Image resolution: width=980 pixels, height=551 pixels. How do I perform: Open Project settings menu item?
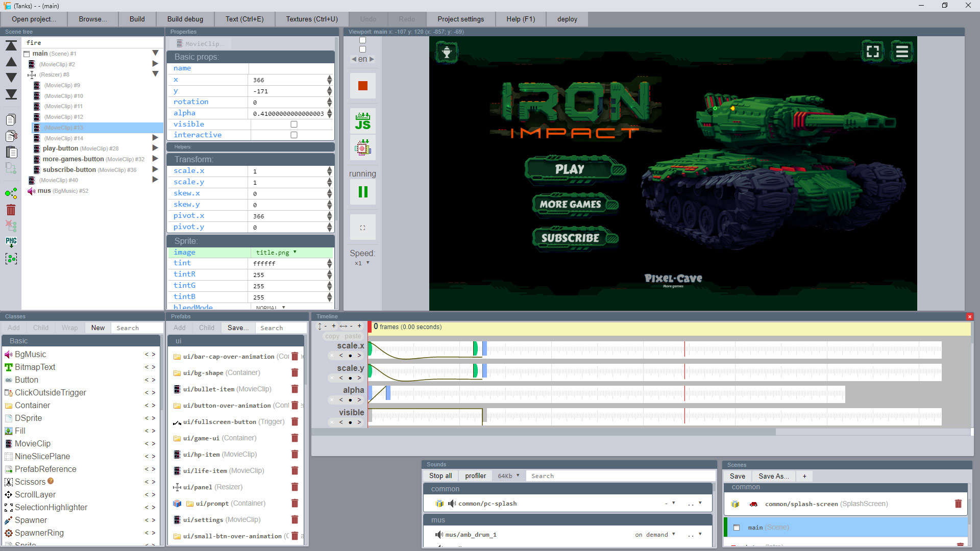[460, 18]
